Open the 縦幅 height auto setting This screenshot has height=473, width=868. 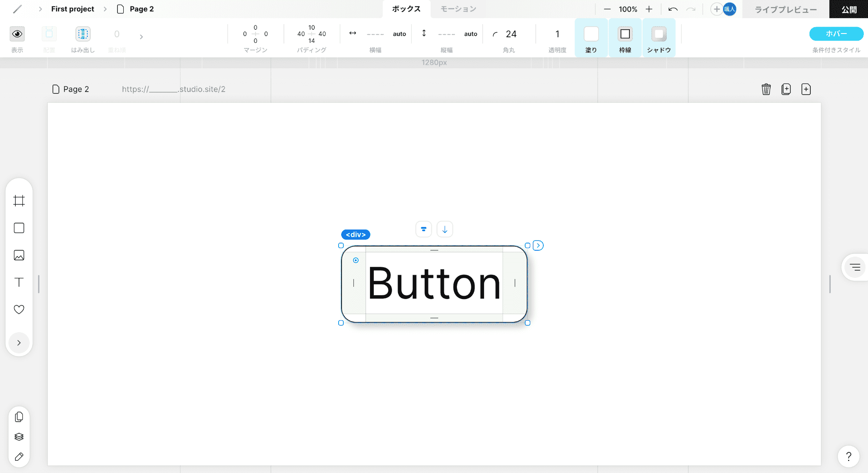click(x=470, y=34)
